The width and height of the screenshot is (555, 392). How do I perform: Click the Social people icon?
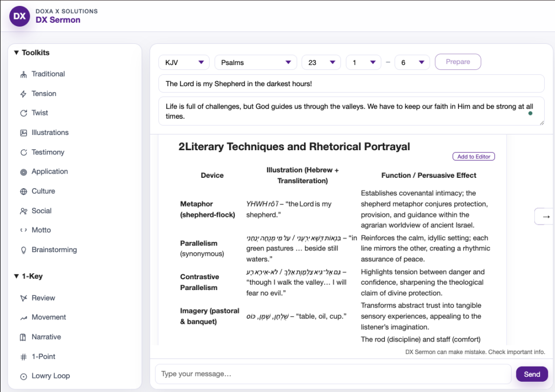[x=23, y=211]
